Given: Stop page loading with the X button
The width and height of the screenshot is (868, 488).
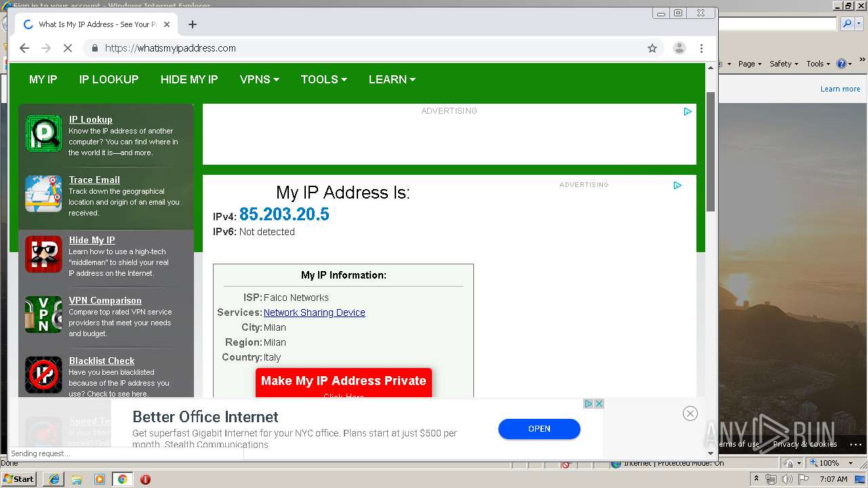Looking at the screenshot, I should (67, 48).
